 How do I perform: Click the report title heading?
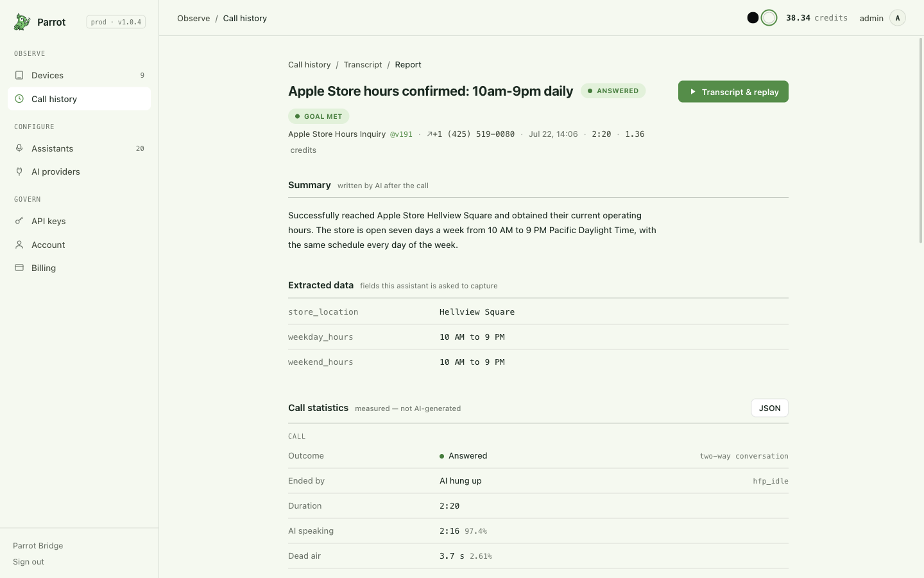pos(431,91)
